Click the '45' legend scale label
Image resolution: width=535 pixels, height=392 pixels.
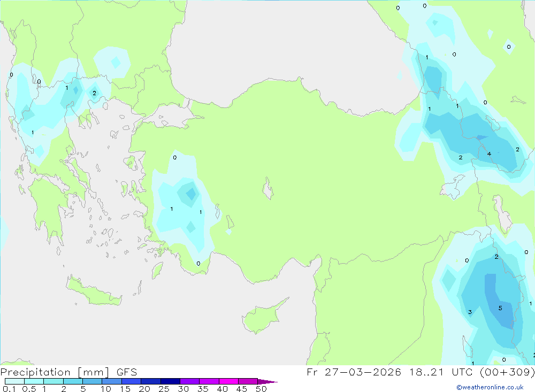pos(242,389)
